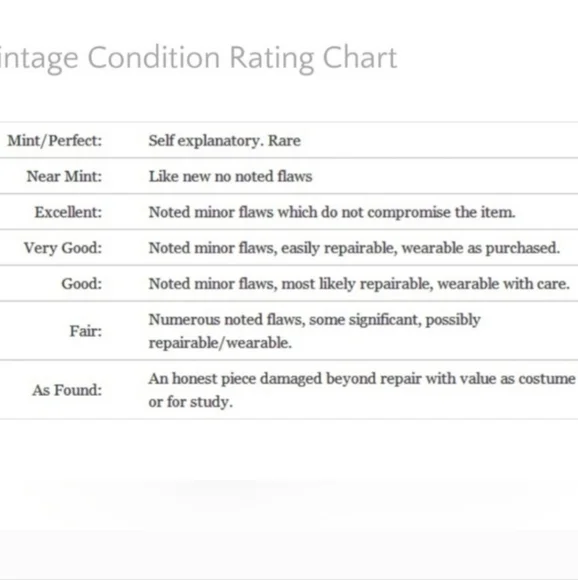Image resolution: width=578 pixels, height=580 pixels.
Task: Select the Near Mint rating label
Action: tap(64, 176)
